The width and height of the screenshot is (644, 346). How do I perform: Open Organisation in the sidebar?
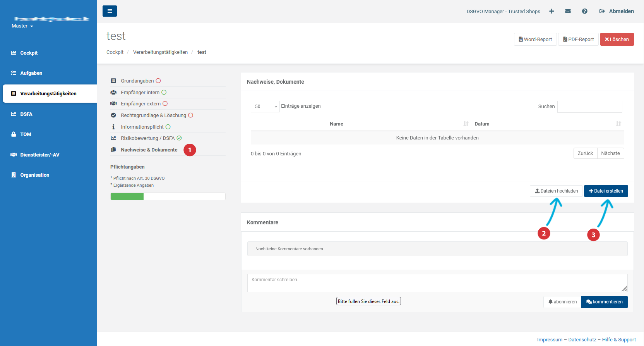tap(34, 175)
